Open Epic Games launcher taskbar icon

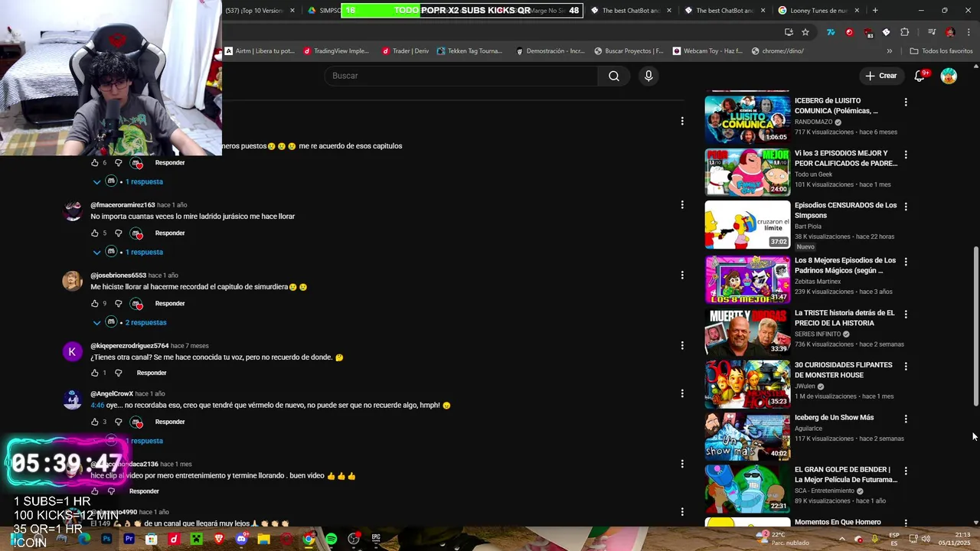[x=376, y=540]
